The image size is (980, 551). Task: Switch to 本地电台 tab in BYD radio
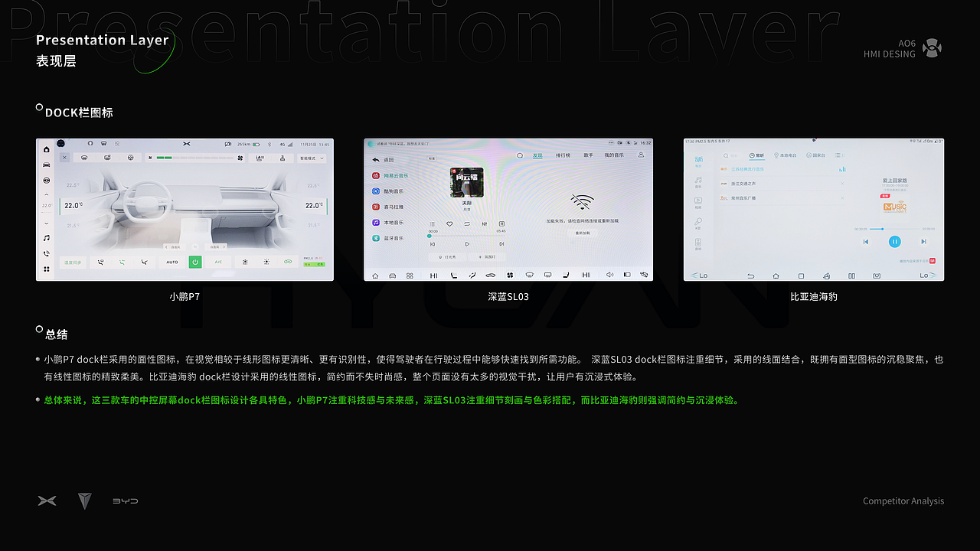786,155
